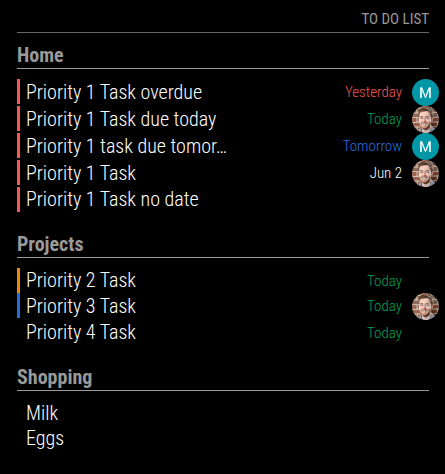445x474 pixels.
Task: Select the Priority 4 Task item
Action: click(x=81, y=332)
